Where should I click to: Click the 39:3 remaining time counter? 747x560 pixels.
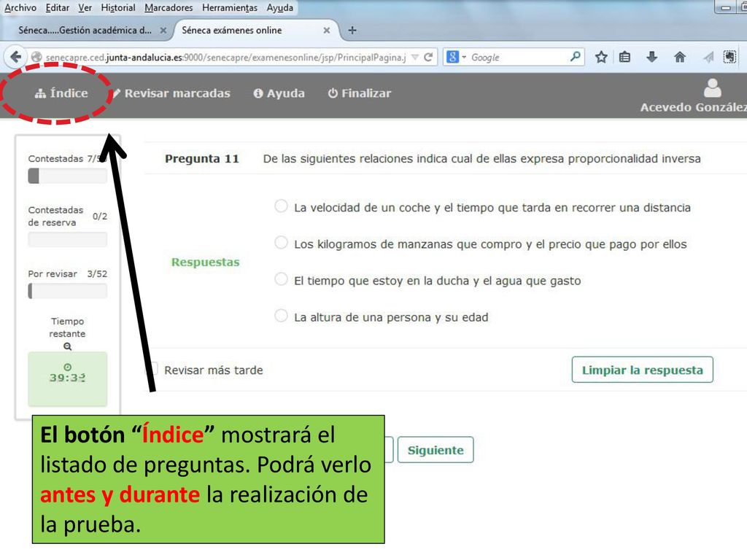point(67,378)
